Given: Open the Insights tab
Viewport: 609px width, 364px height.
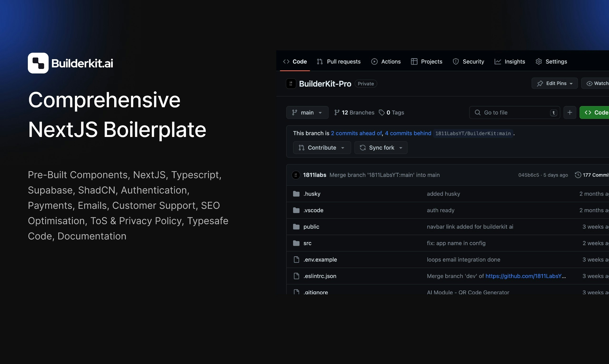Looking at the screenshot, I should click(x=510, y=62).
